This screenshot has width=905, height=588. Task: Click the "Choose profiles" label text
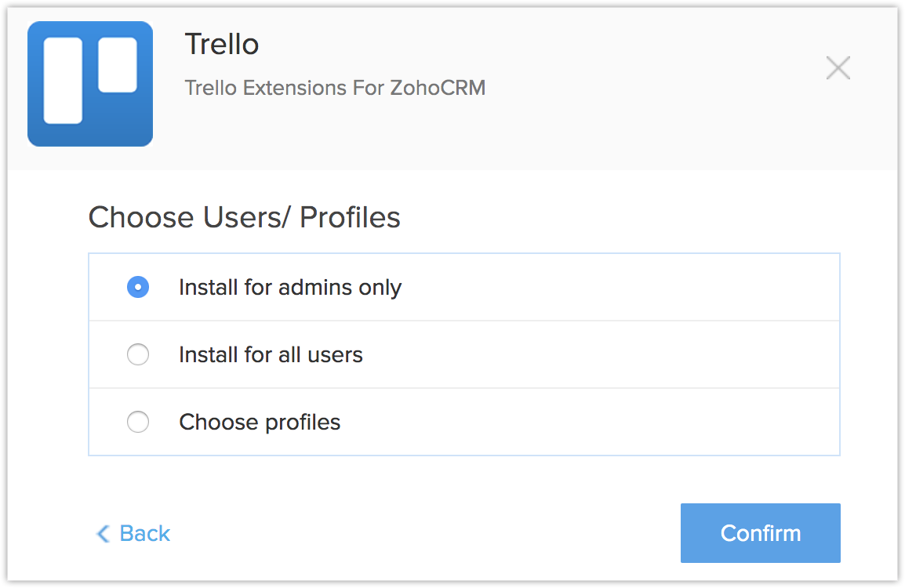[x=260, y=423]
